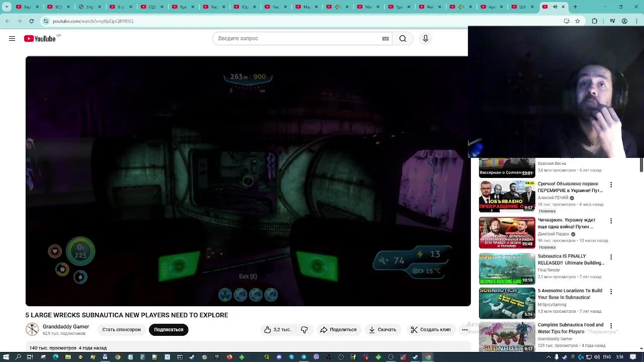The image size is (644, 362).
Task: Start voice search with microphone
Action: tap(426, 39)
